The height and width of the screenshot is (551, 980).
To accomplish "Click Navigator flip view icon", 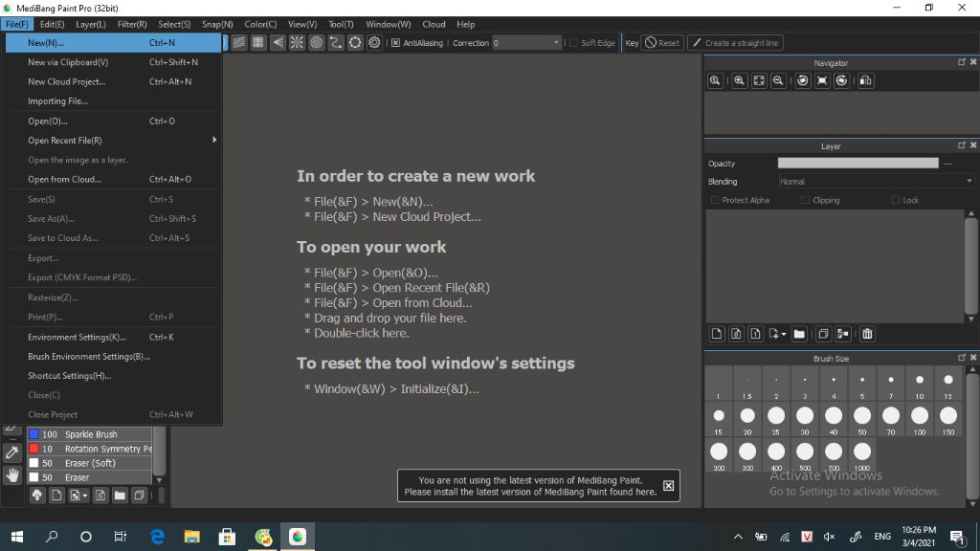I will pyautogui.click(x=865, y=80).
